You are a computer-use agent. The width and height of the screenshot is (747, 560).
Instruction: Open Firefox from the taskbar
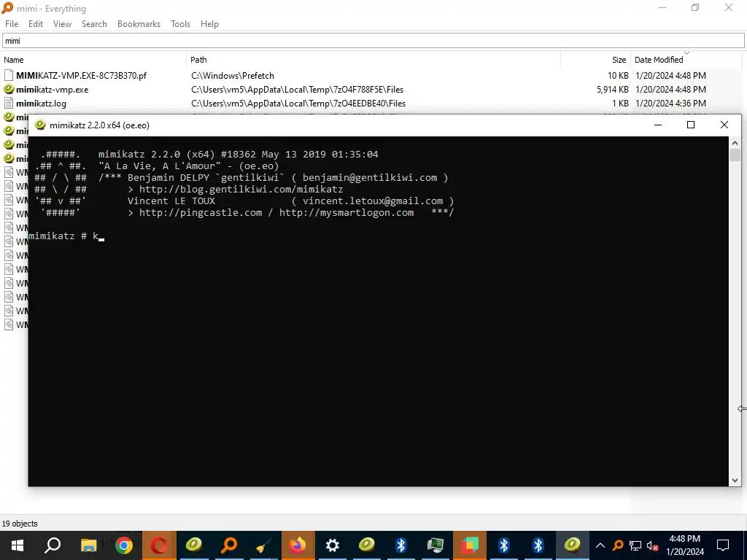coord(298,545)
